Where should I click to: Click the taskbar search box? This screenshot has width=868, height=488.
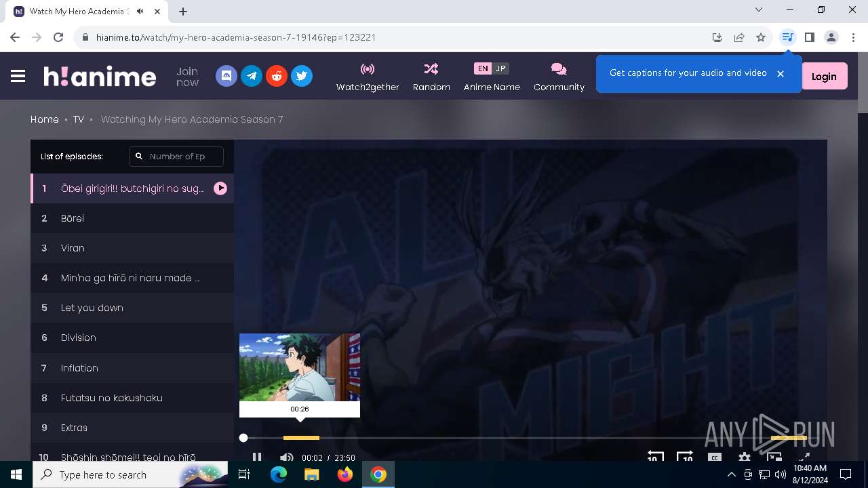tap(130, 474)
